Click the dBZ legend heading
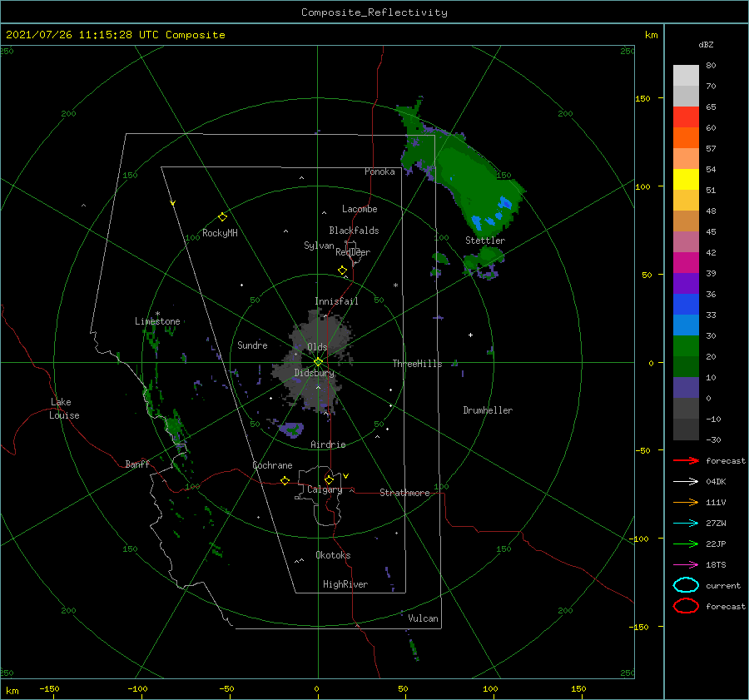This screenshot has width=749, height=700. pos(706,44)
